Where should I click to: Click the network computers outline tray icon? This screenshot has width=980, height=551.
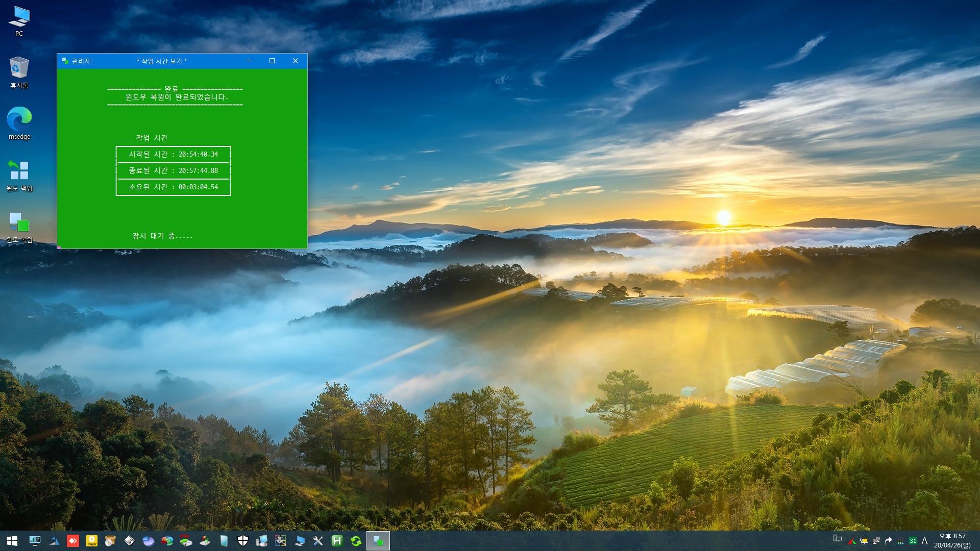coord(838,538)
